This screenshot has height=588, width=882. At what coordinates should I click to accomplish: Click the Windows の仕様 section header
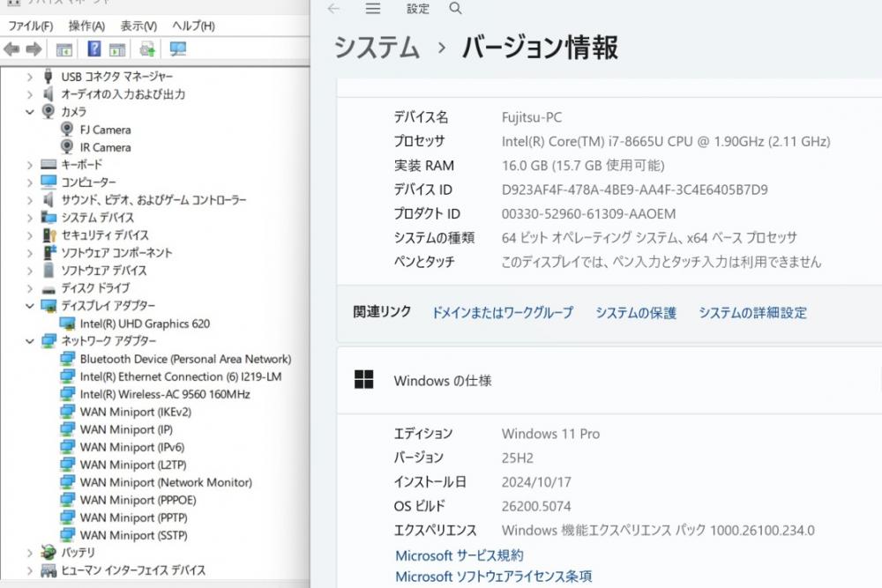(x=442, y=381)
